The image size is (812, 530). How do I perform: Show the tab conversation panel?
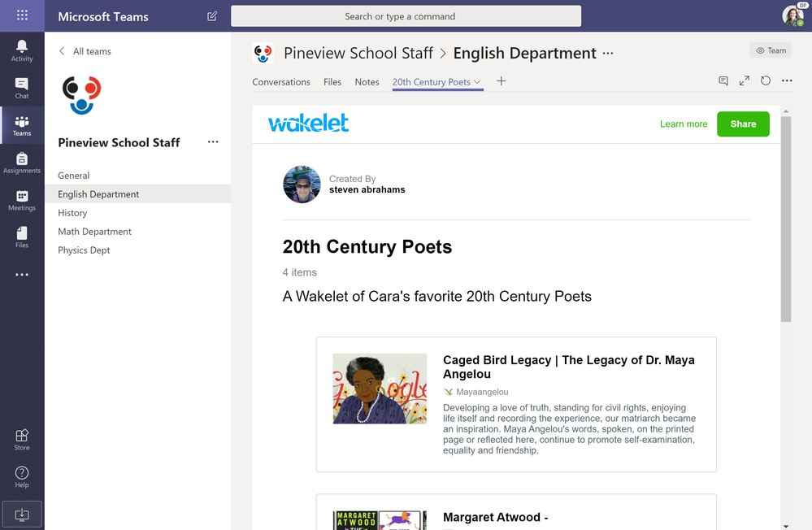(723, 81)
